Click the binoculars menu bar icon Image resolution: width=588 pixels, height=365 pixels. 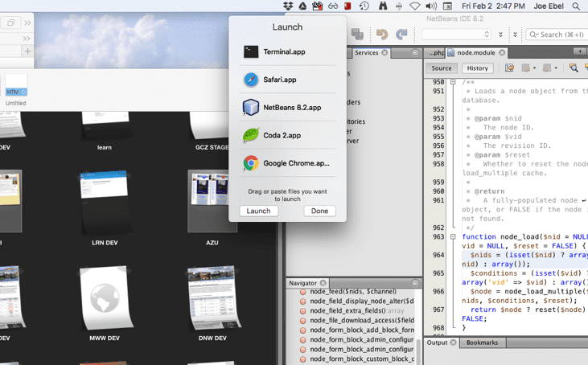pyautogui.click(x=383, y=6)
